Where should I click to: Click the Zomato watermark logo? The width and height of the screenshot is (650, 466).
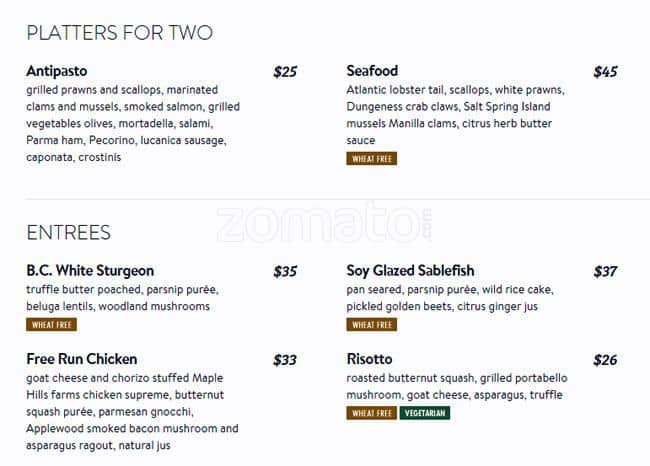(325, 224)
